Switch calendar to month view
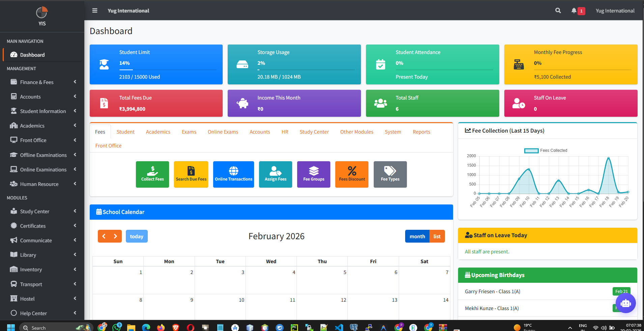 (x=417, y=236)
